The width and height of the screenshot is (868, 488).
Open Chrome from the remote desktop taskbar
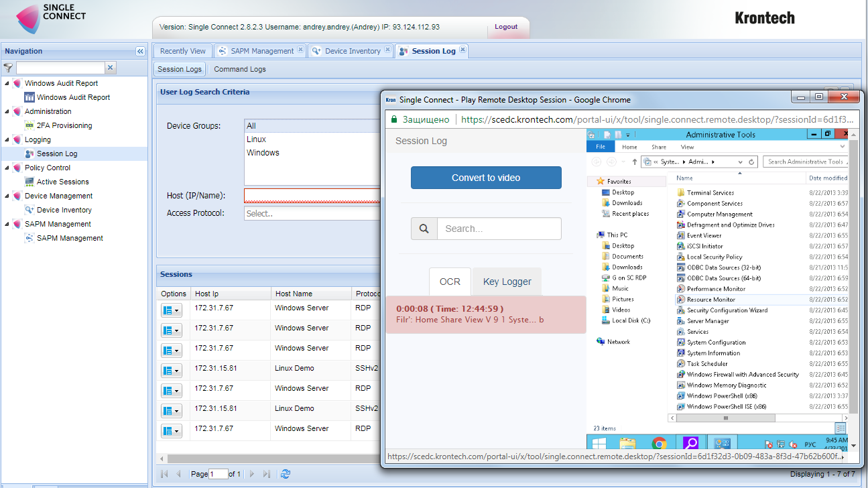point(659,443)
